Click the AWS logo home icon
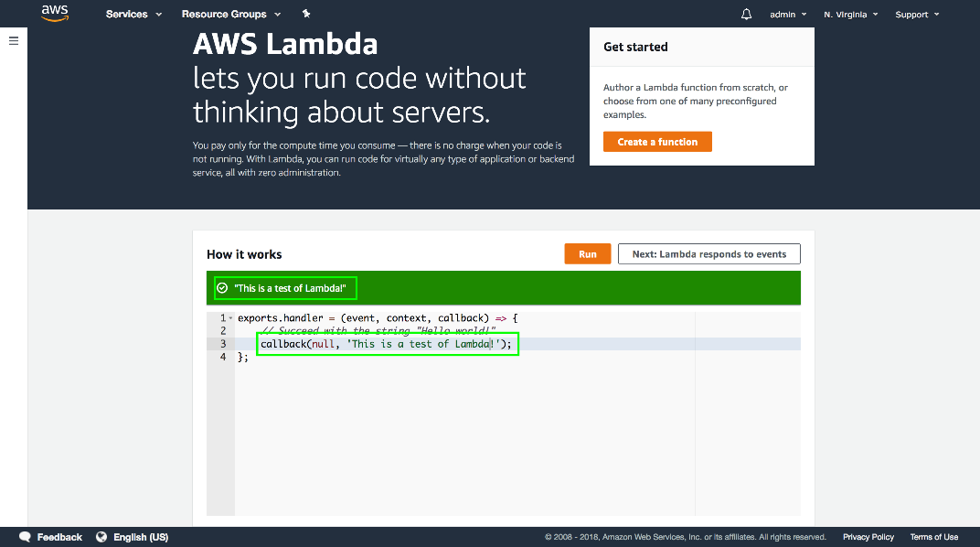This screenshot has width=980, height=547. 55,13
